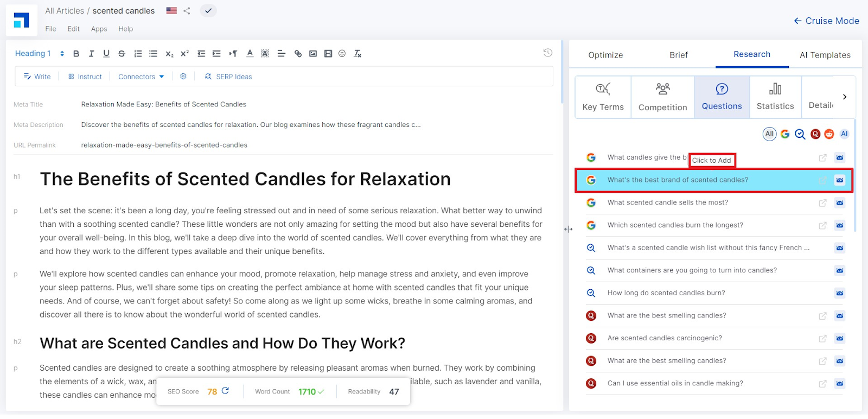
Task: Edit the URL Permalink field
Action: (164, 145)
